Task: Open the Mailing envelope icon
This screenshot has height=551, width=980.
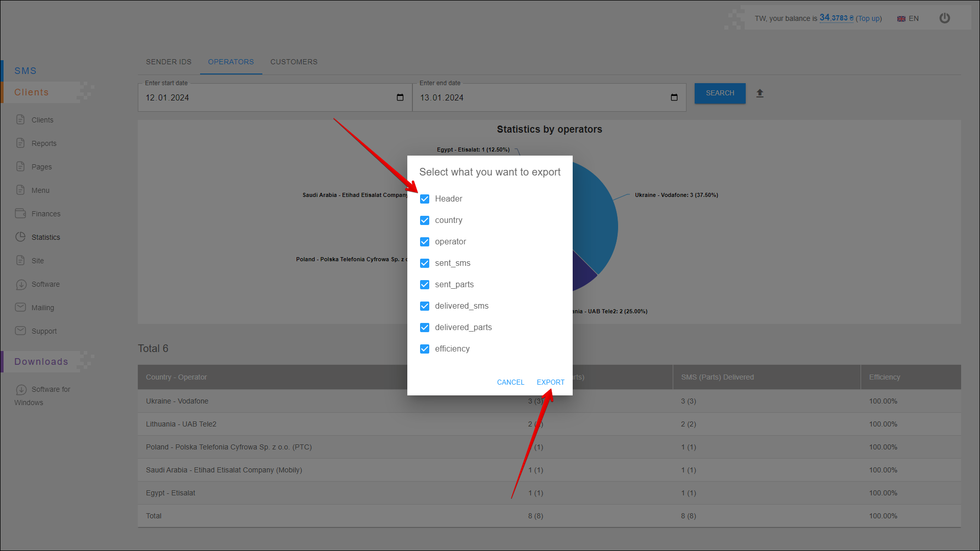Action: tap(20, 307)
